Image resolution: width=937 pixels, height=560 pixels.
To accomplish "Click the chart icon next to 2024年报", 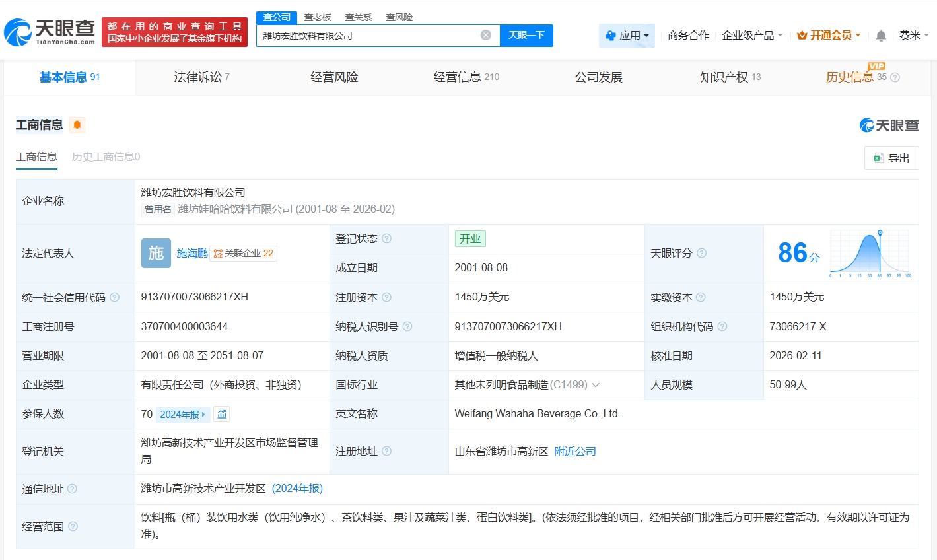I will [x=222, y=414].
